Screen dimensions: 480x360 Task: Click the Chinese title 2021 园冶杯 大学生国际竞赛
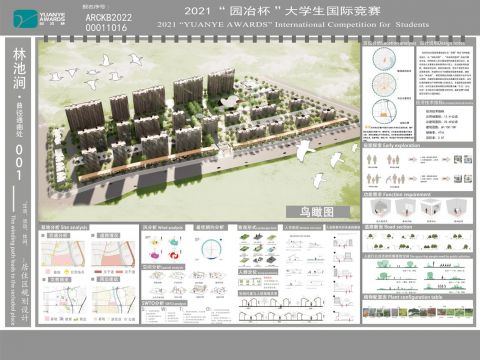(x=282, y=11)
